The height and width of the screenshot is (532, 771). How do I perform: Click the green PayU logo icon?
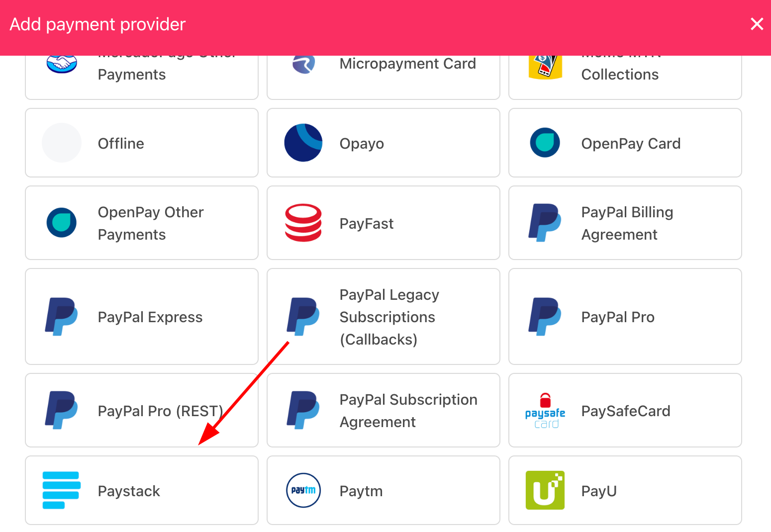click(x=545, y=490)
